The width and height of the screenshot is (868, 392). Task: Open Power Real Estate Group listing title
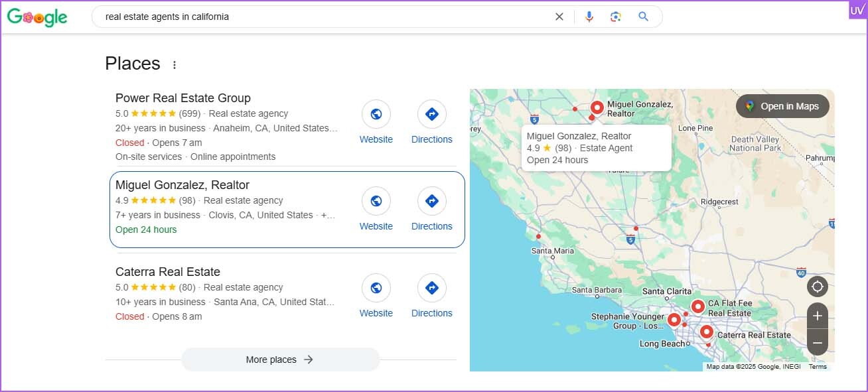(183, 98)
